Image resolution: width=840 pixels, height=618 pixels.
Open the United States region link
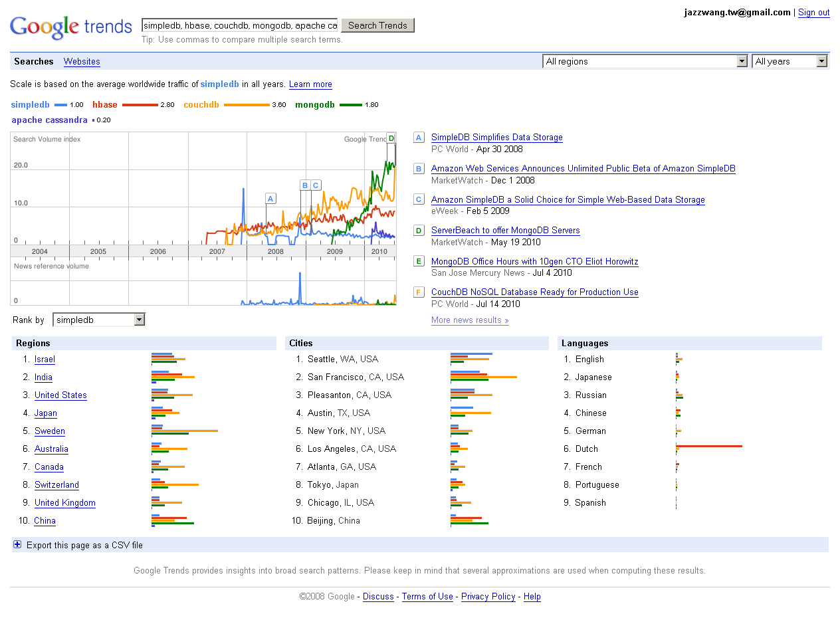point(60,395)
